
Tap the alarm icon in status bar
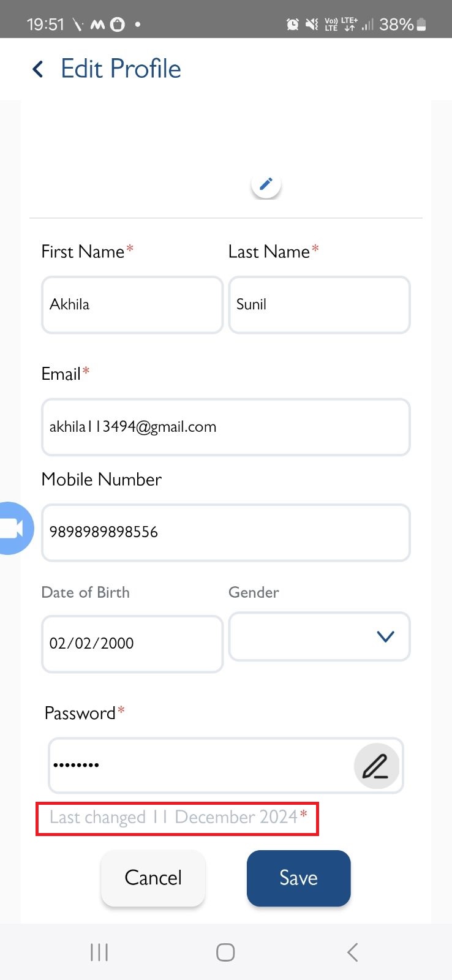point(293,24)
